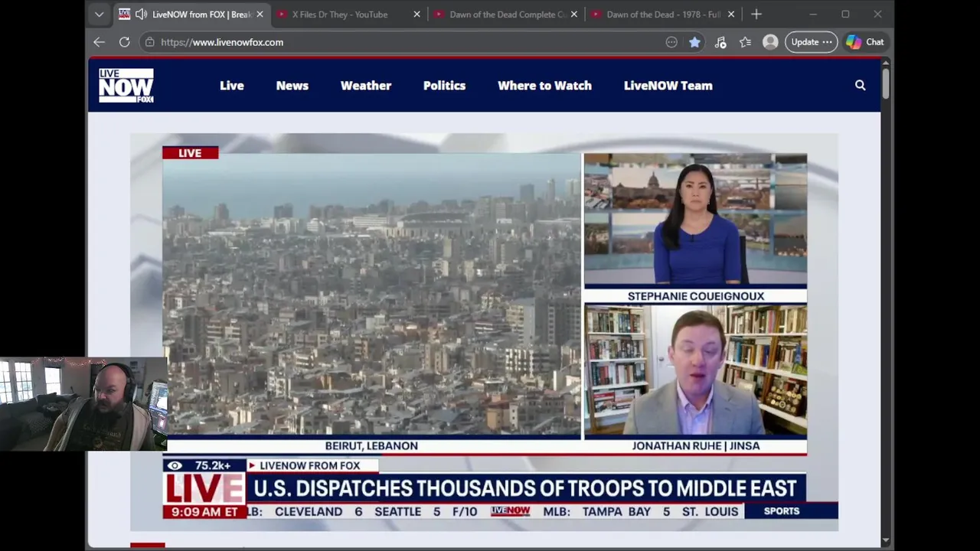980x551 pixels.
Task: Click the Update browser button
Action: click(811, 42)
